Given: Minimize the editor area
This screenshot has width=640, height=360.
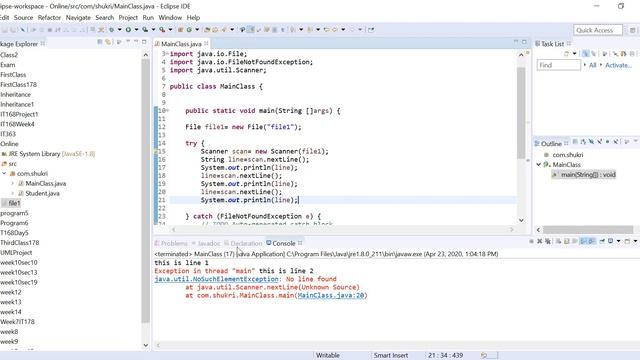Looking at the screenshot, I should [x=516, y=42].
